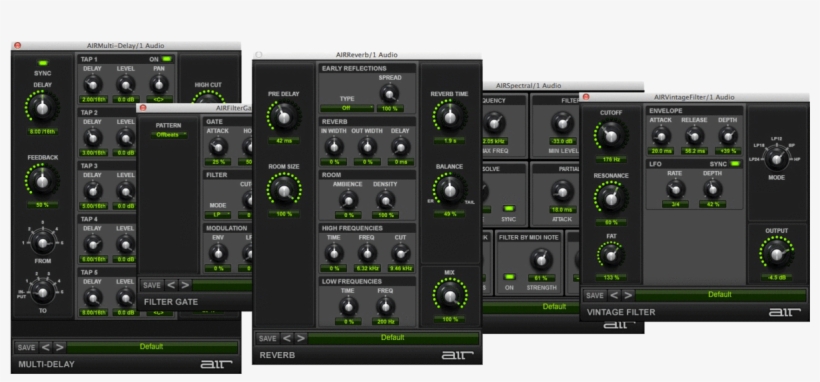Click the AIR logo in Reverb window
Image resolution: width=820 pixels, height=382 pixels.
click(458, 355)
